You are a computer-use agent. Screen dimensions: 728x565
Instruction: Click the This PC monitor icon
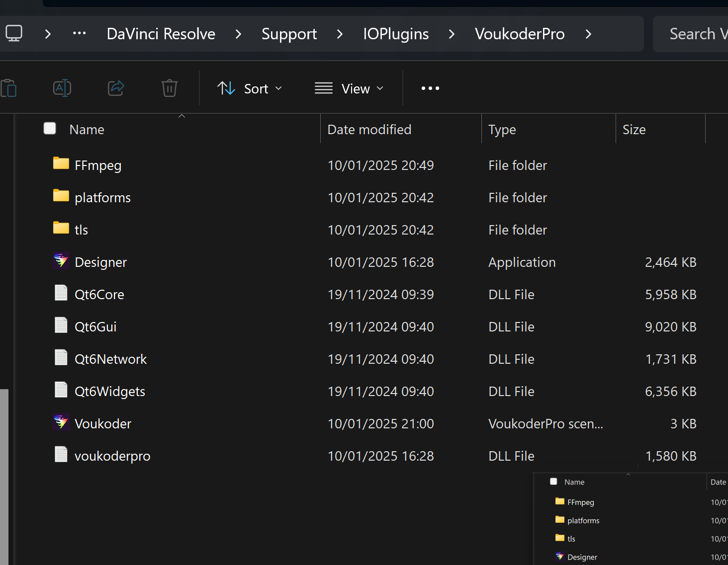point(14,34)
